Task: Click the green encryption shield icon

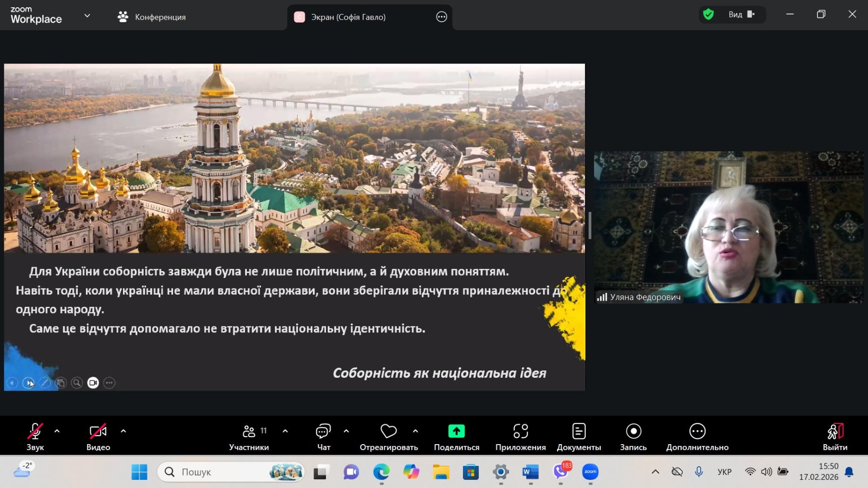Action: coord(708,14)
